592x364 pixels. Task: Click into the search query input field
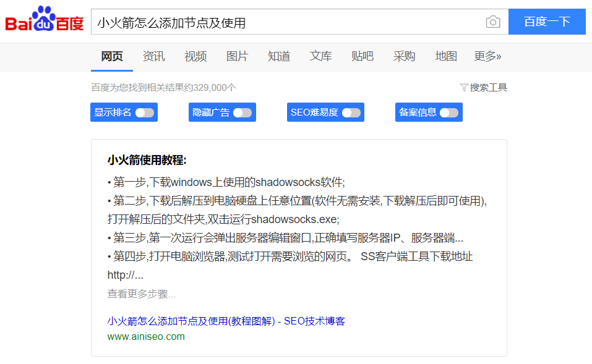(285, 22)
